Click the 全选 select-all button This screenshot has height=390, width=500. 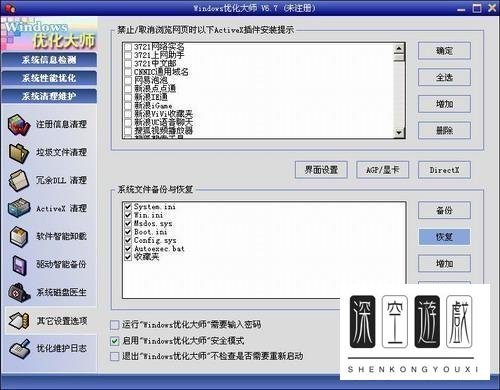tap(444, 77)
